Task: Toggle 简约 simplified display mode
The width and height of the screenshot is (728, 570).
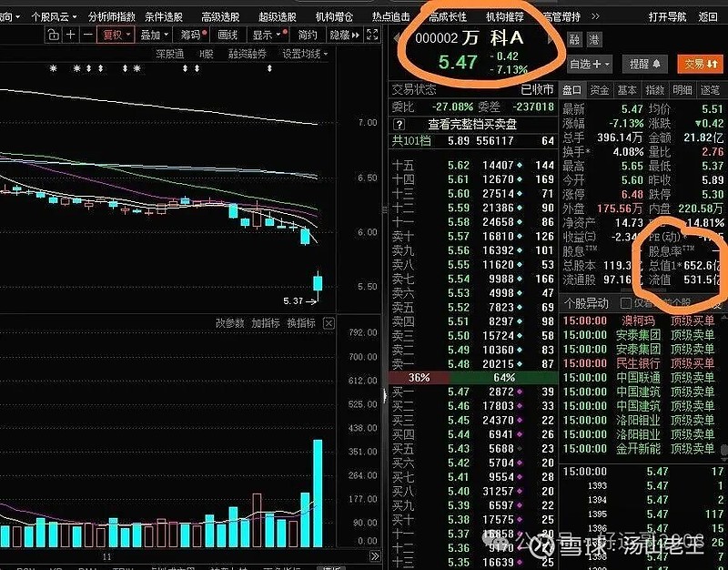Action: 308,36
